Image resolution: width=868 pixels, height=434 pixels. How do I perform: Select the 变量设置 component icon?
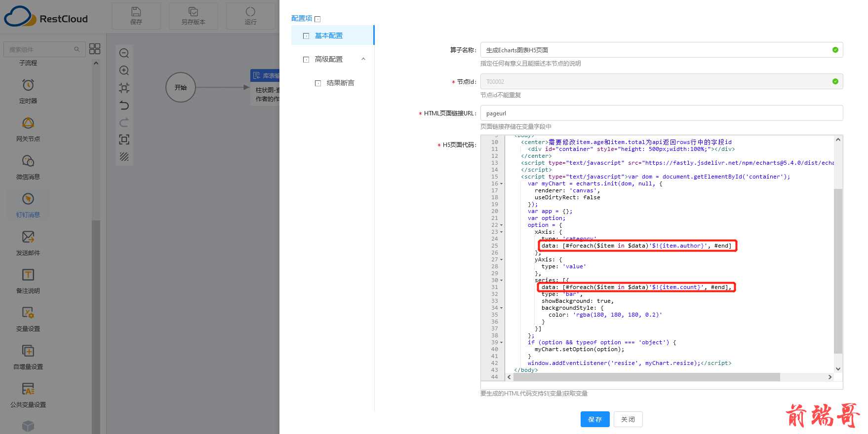point(28,313)
